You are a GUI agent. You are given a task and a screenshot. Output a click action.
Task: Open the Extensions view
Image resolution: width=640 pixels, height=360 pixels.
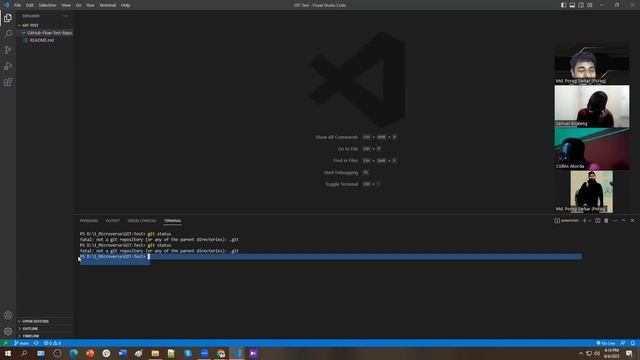pyautogui.click(x=8, y=82)
